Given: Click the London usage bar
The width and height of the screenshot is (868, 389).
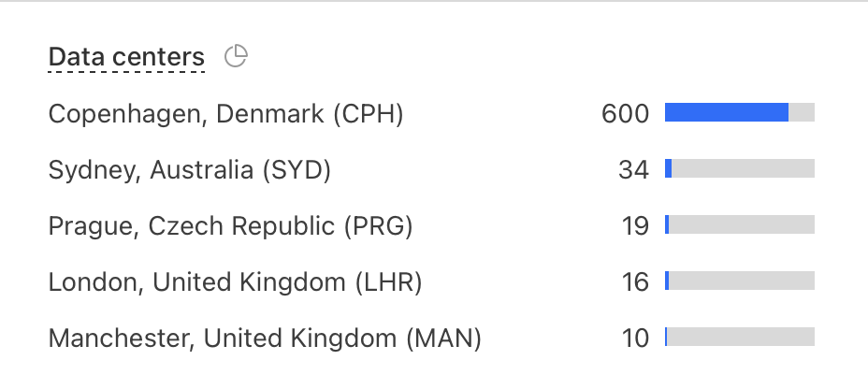Looking at the screenshot, I should click(740, 281).
